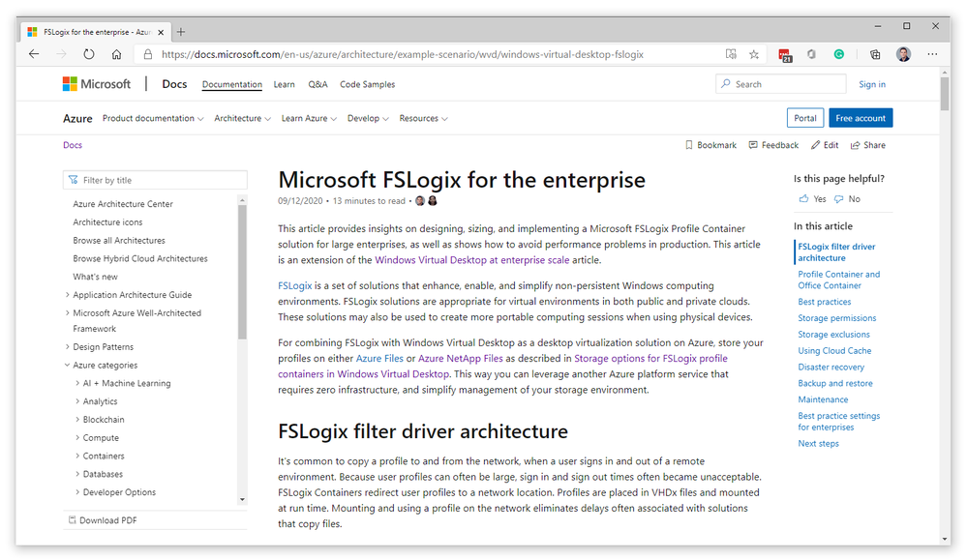The width and height of the screenshot is (967, 560).
Task: Open Azure Architecture Center tree item
Action: click(123, 204)
